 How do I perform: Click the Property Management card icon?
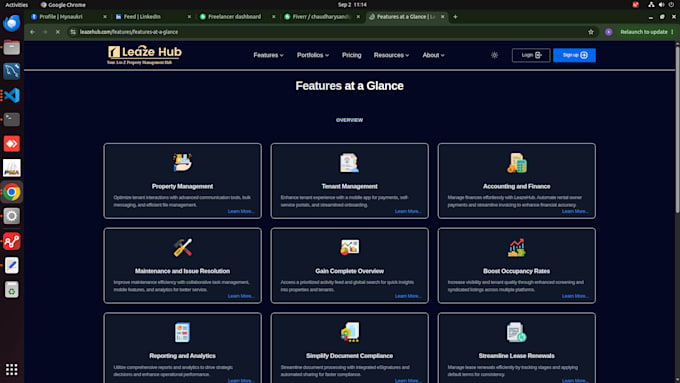[x=183, y=163]
